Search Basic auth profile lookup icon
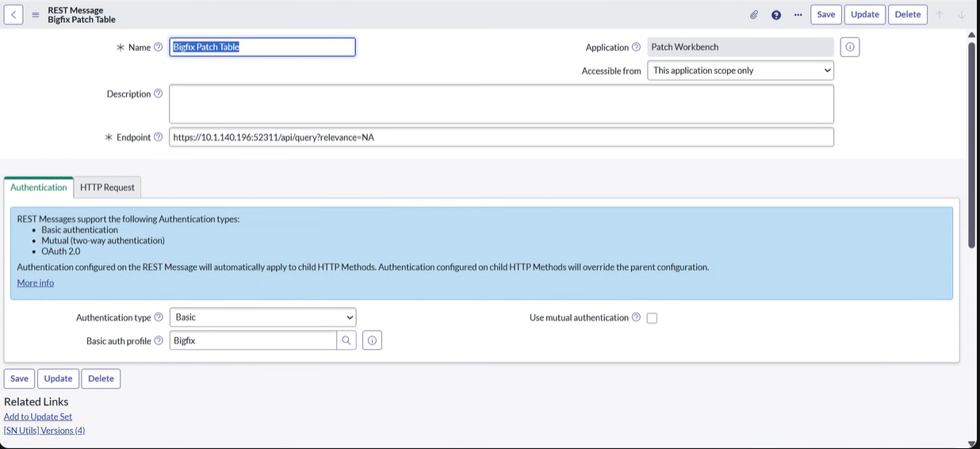Image resolution: width=980 pixels, height=449 pixels. 346,340
